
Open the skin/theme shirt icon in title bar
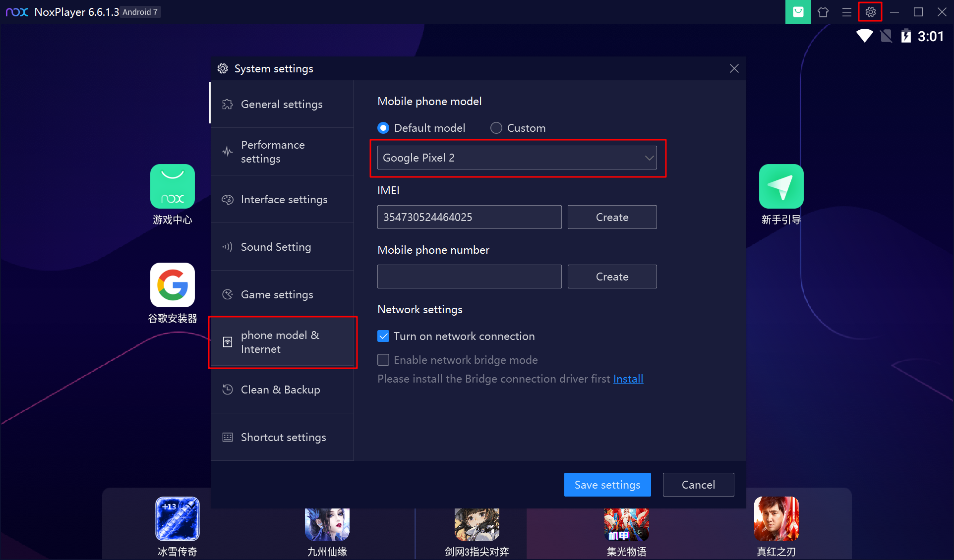click(823, 12)
